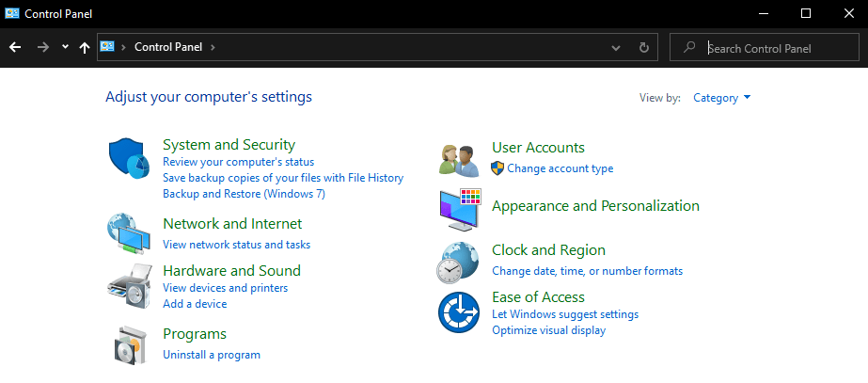Click View network status and tasks
The height and width of the screenshot is (383, 868).
236,245
